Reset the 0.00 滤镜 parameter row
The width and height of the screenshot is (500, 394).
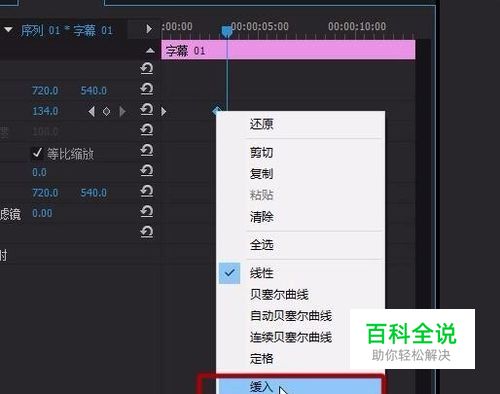147,211
